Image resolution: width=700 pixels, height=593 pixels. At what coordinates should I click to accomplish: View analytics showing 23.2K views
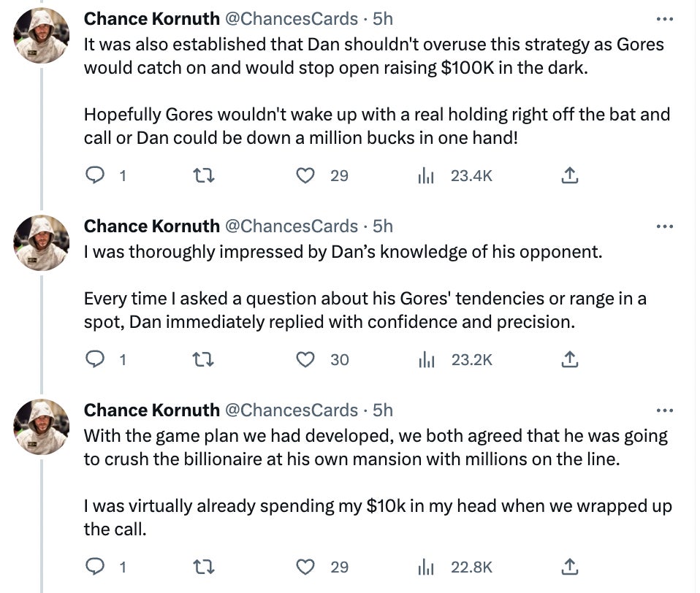pos(422,359)
